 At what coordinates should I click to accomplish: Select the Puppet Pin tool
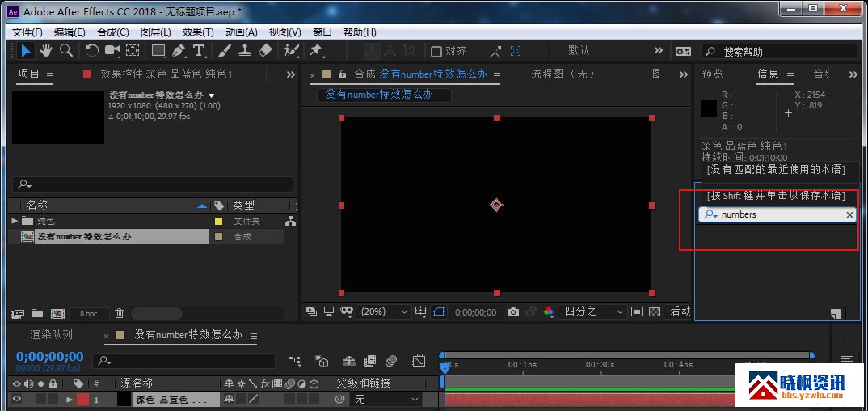tap(316, 51)
